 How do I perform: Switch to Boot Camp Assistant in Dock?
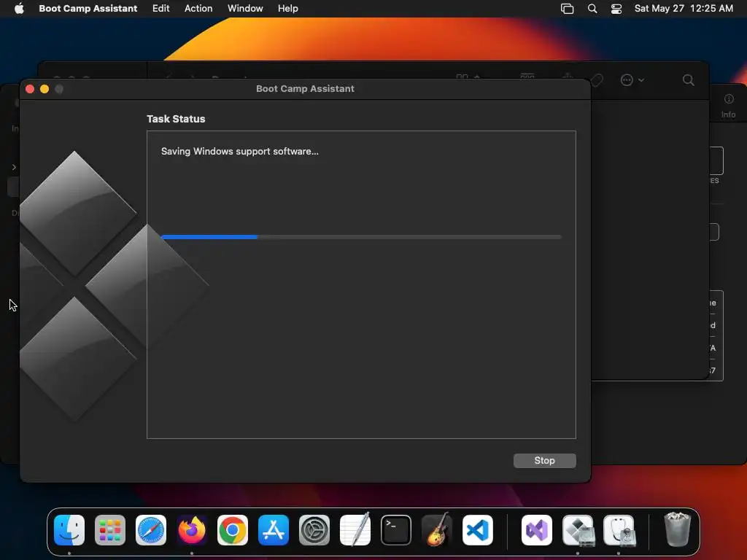tap(578, 530)
